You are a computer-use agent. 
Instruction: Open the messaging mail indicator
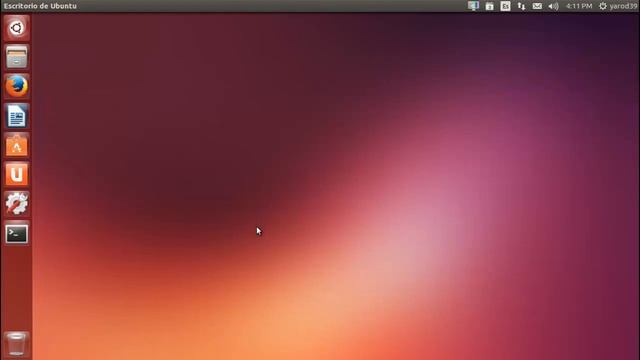pyautogui.click(x=537, y=6)
